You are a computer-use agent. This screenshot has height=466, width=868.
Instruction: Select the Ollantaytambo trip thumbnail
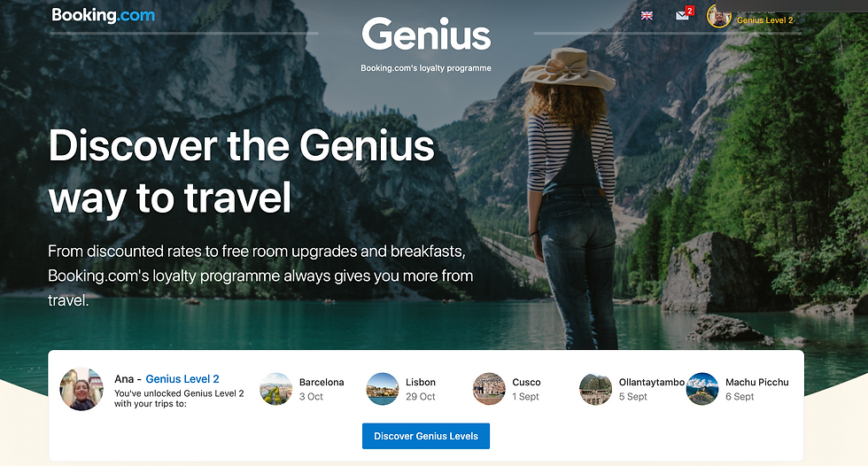595,389
